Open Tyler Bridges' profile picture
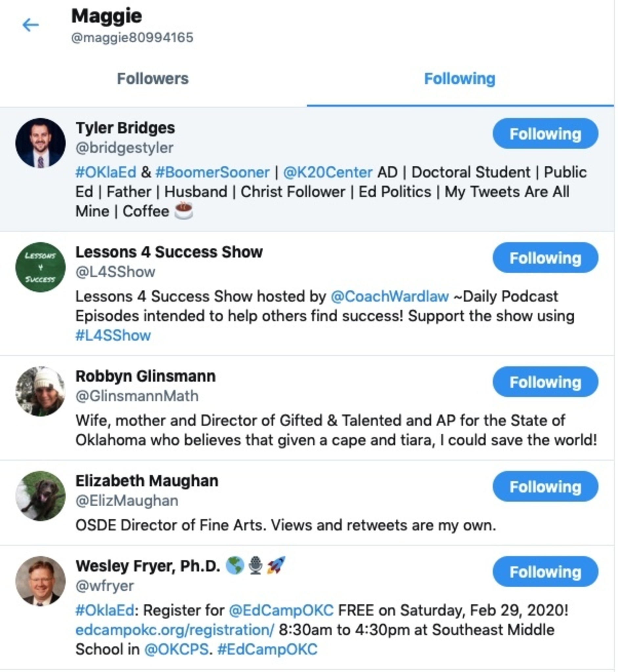This screenshot has width=618, height=672. point(40,143)
